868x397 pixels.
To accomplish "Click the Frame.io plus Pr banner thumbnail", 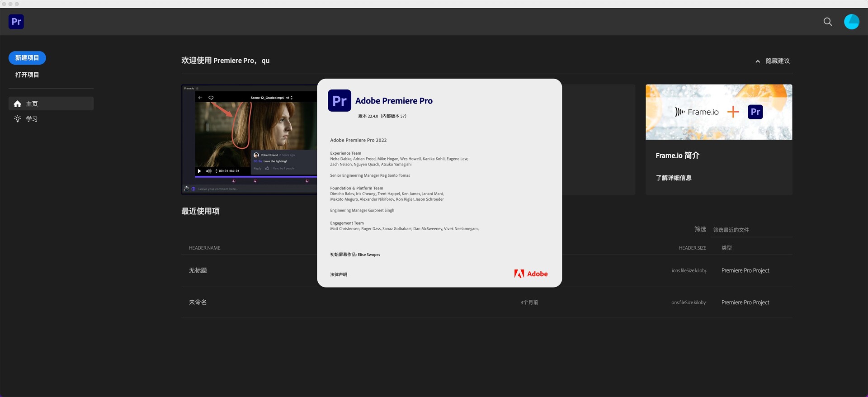I will tap(718, 112).
